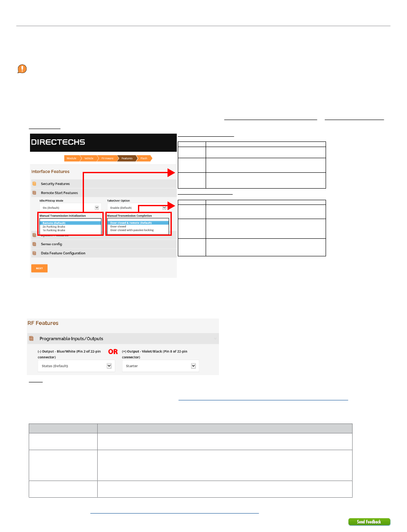Screen dimensions: 407x532
Task: Choose Door closed with passive locking
Action: pyautogui.click(x=132, y=230)
